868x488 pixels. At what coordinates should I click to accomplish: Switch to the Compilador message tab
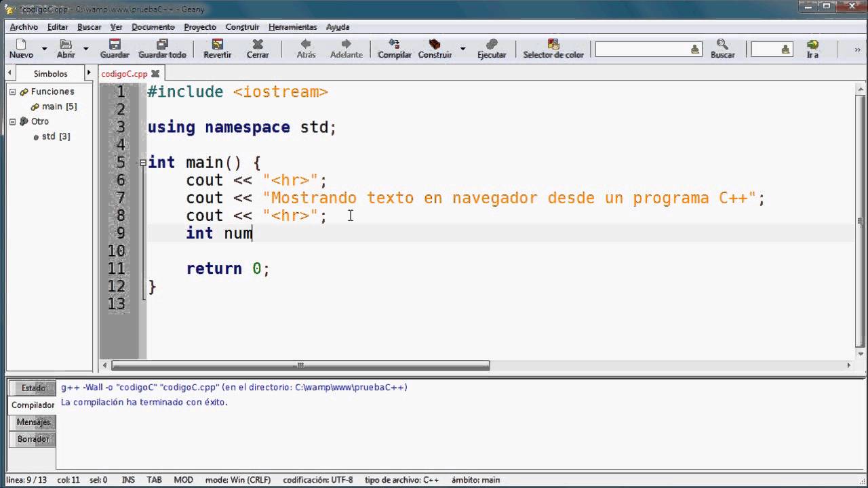click(x=33, y=405)
